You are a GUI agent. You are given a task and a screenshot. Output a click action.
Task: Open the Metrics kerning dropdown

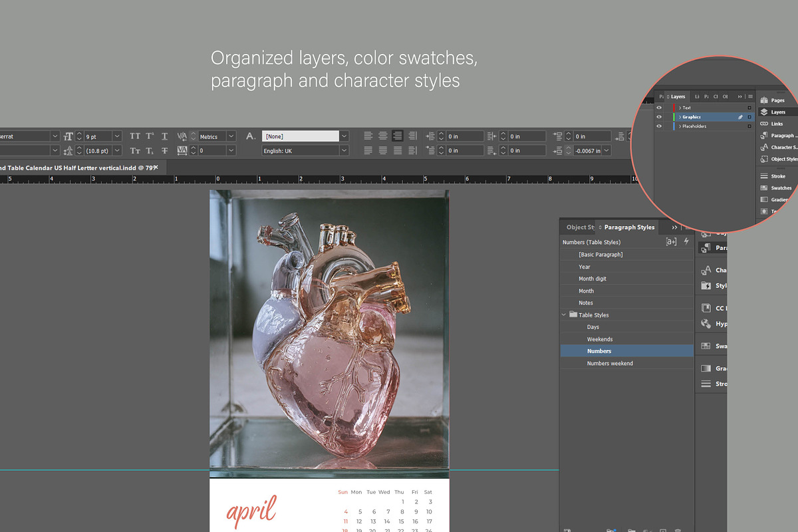(231, 136)
